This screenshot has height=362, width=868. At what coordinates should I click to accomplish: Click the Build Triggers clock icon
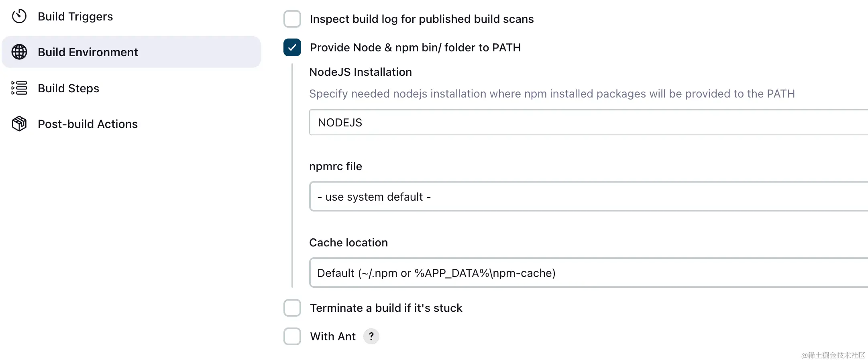19,16
